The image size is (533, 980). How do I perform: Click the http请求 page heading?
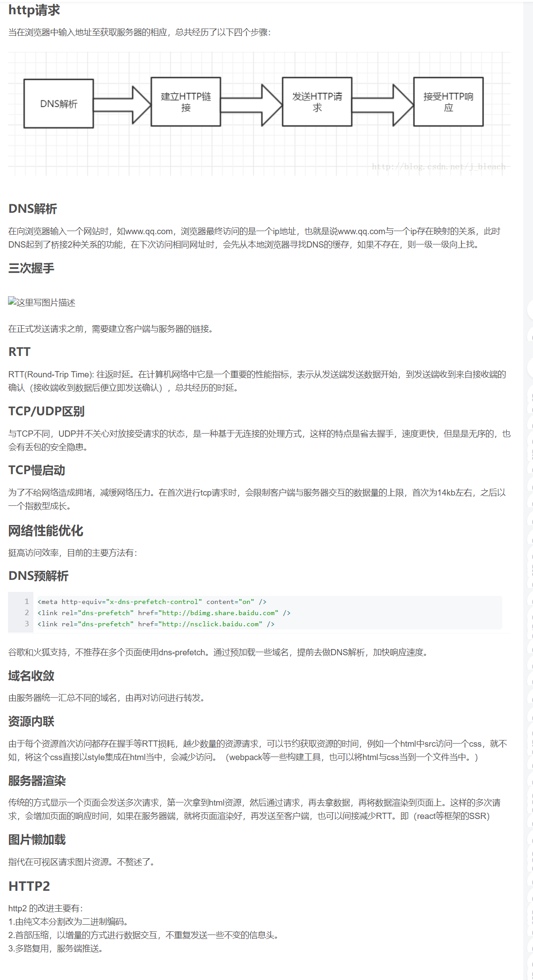[34, 10]
